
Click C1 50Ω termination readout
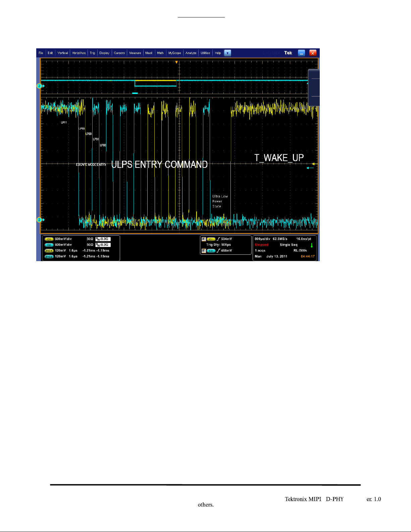point(90,239)
